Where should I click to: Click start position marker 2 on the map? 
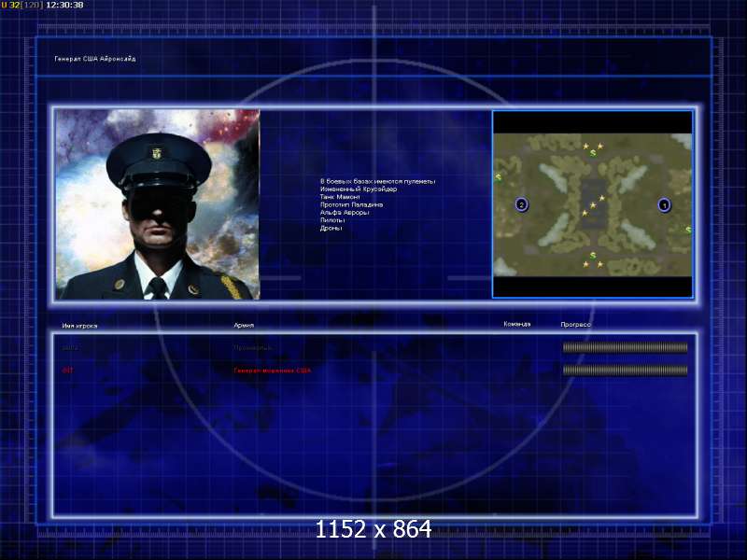[x=522, y=204]
